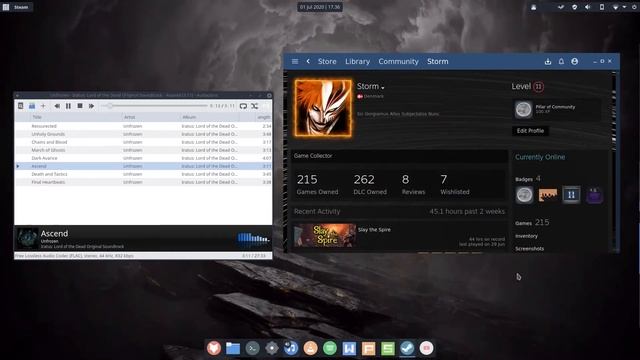Image resolution: width=640 pixels, height=360 pixels.
Task: Click the power icon in top panel
Action: (x=634, y=7)
